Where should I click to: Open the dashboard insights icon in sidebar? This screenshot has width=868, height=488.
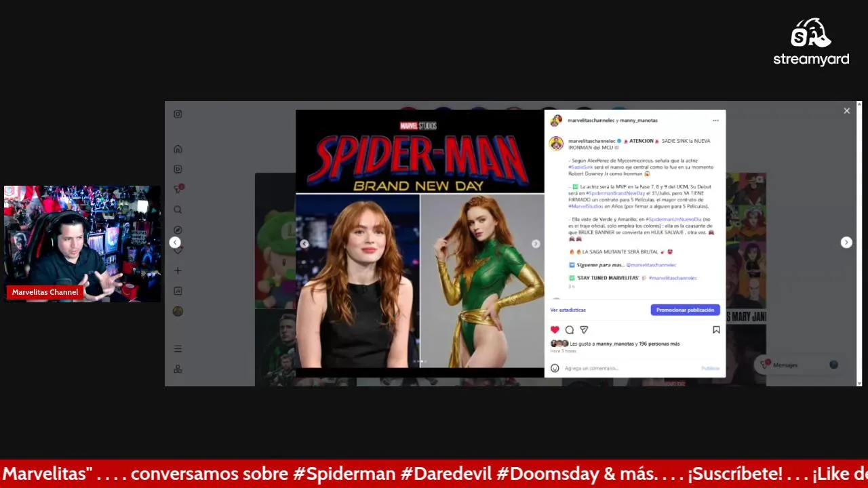tap(178, 291)
